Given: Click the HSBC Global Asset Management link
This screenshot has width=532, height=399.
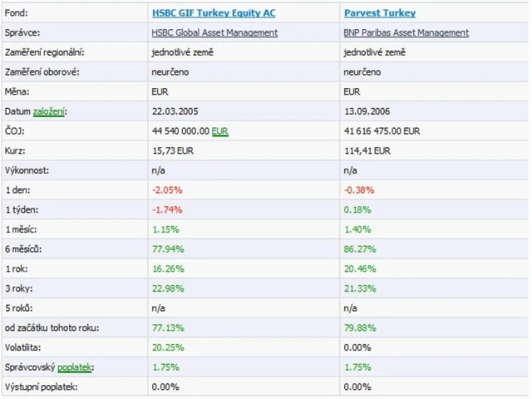Looking at the screenshot, I should tap(214, 32).
